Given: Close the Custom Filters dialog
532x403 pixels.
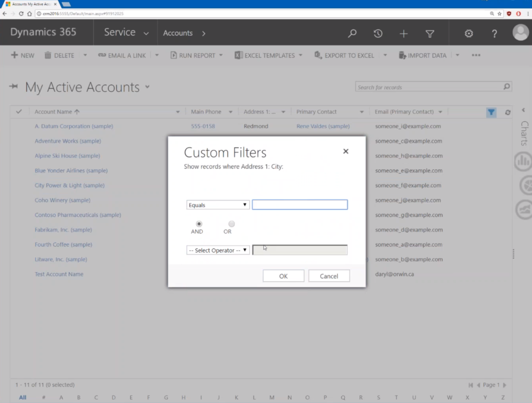Looking at the screenshot, I should coord(346,151).
